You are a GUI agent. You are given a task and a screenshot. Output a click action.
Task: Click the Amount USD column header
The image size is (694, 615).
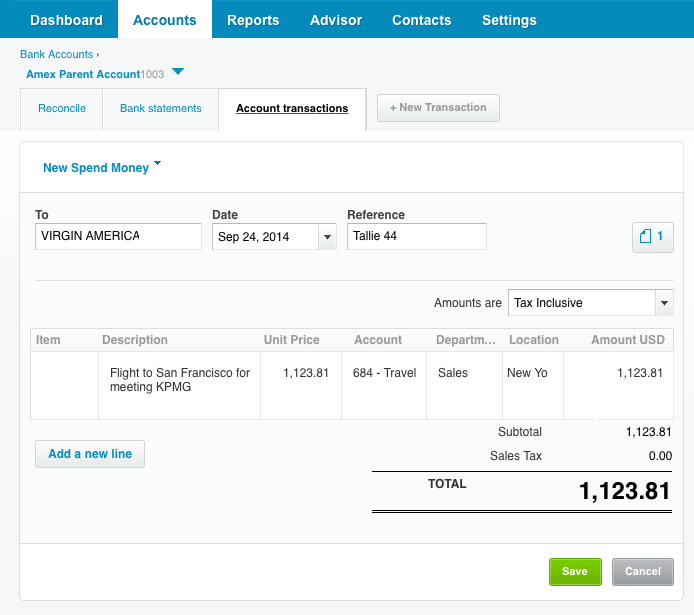pos(628,340)
